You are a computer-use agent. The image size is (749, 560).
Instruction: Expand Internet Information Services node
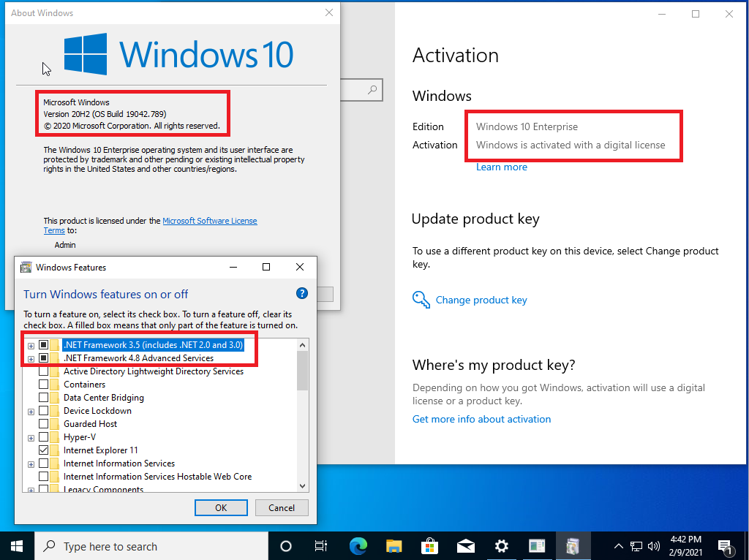pyautogui.click(x=31, y=464)
